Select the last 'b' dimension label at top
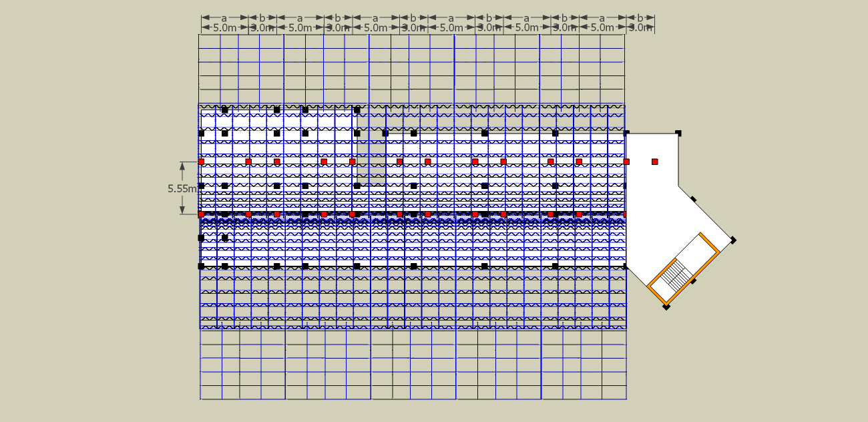This screenshot has height=422, width=868. (x=640, y=17)
